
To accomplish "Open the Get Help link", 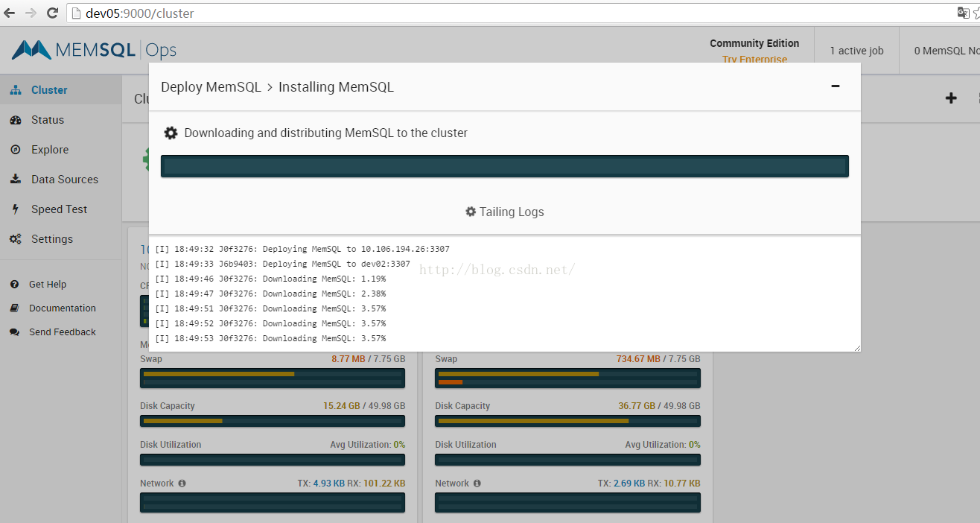I will [48, 284].
